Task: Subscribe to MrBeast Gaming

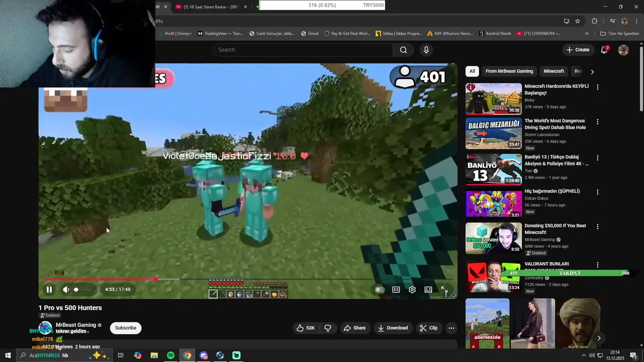Action: [126, 328]
